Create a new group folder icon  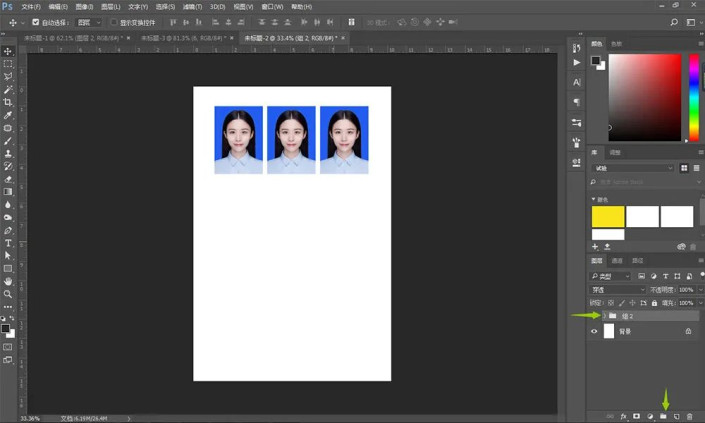tap(663, 416)
